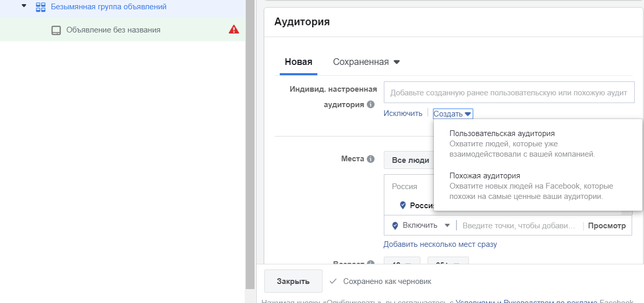Open the Все люди dropdown
The width and height of the screenshot is (644, 303).
pos(410,160)
